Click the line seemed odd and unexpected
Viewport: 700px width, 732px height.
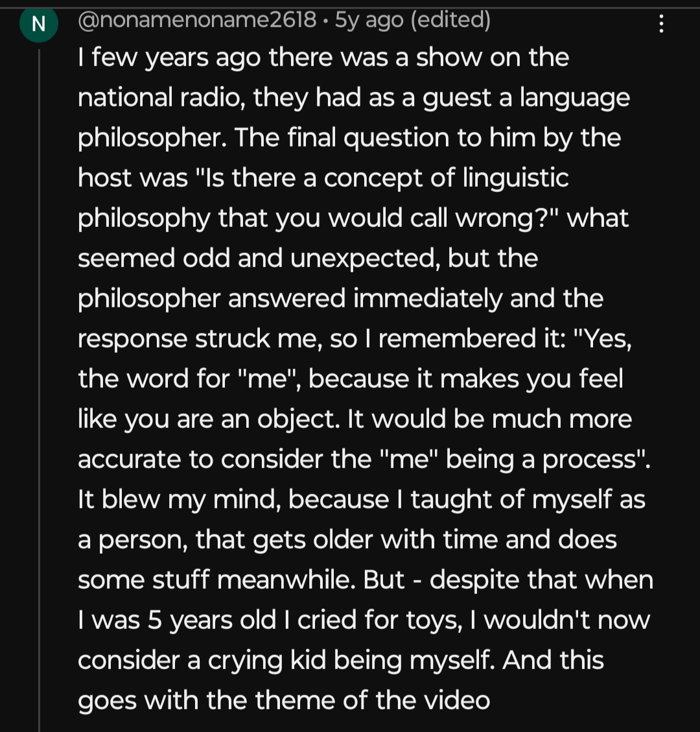tap(308, 259)
